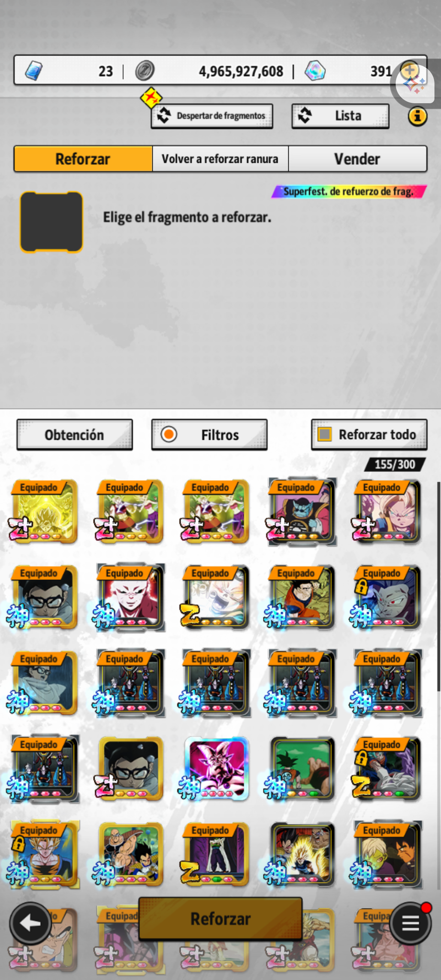Switch to Volver a reforzar ranura tab
The width and height of the screenshot is (441, 980).
220,159
